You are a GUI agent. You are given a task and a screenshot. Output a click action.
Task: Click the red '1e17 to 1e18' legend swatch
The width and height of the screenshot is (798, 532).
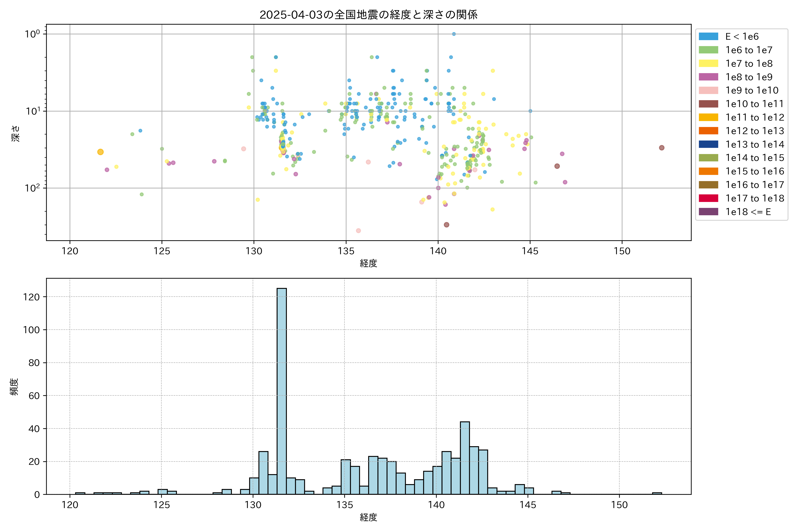tap(708, 198)
